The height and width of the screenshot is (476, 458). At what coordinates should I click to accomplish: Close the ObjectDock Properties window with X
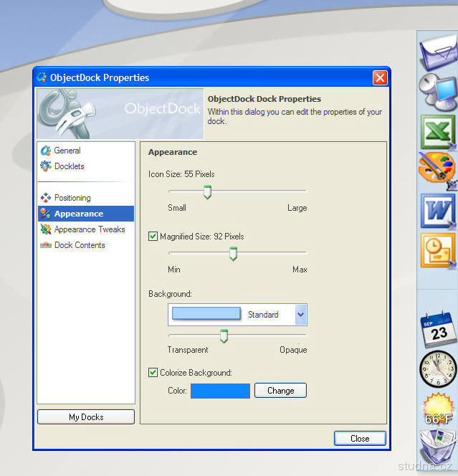click(380, 78)
